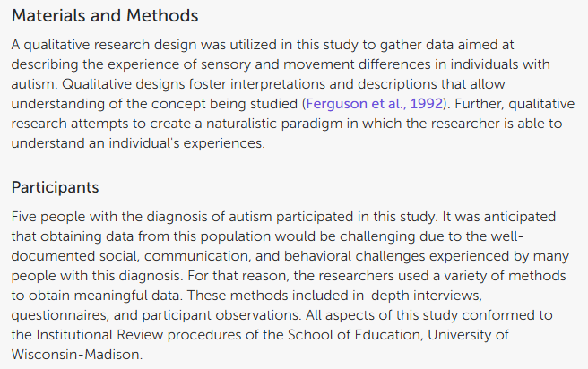Click the word "Ferguson" in the citation
Image resolution: width=588 pixels, height=369 pixels.
[337, 105]
